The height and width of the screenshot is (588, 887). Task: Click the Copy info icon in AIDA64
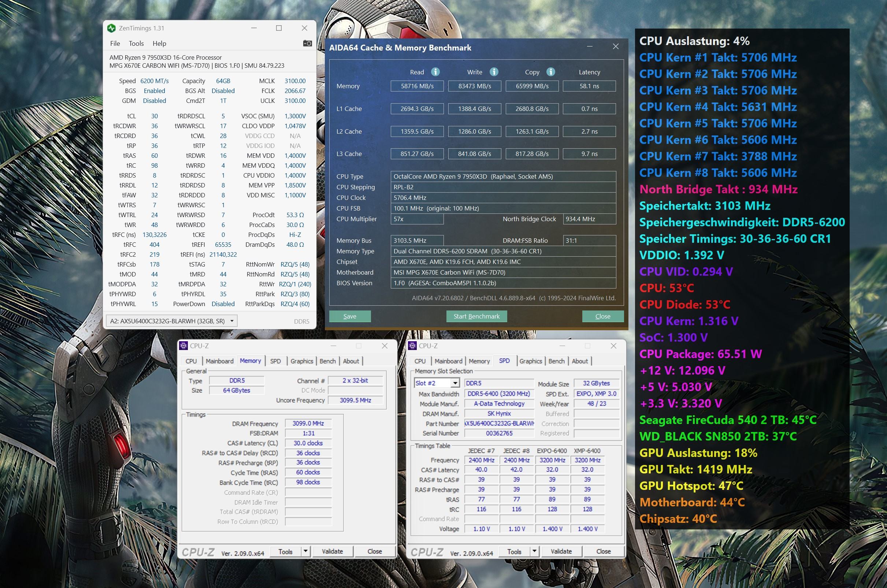550,72
